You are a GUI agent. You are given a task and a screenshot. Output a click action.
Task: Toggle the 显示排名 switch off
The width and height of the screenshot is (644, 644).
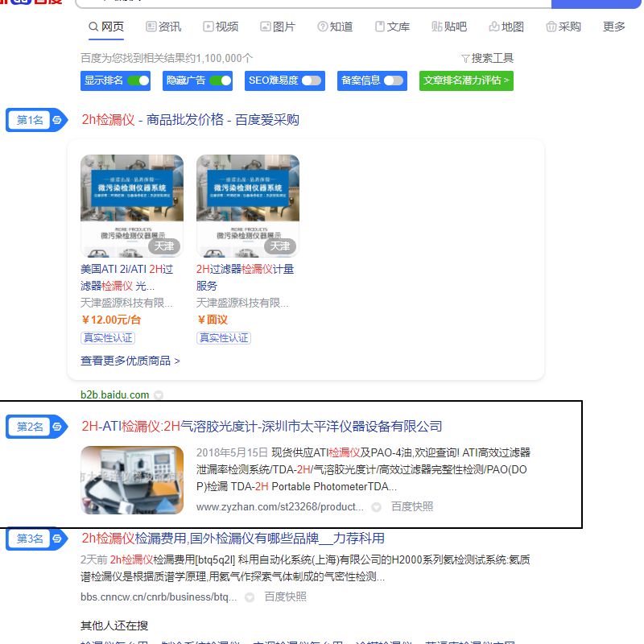pos(138,80)
